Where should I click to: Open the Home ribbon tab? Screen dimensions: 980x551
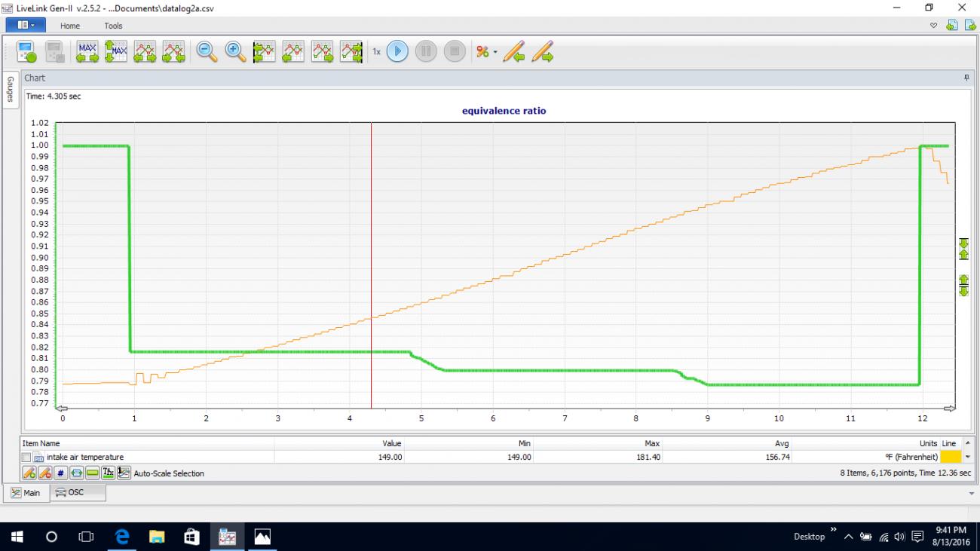[70, 26]
